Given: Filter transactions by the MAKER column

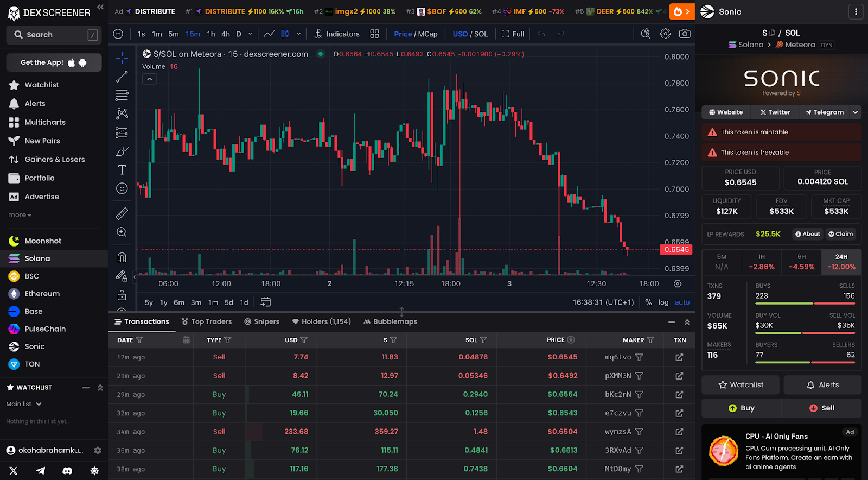Looking at the screenshot, I should pyautogui.click(x=650, y=340).
